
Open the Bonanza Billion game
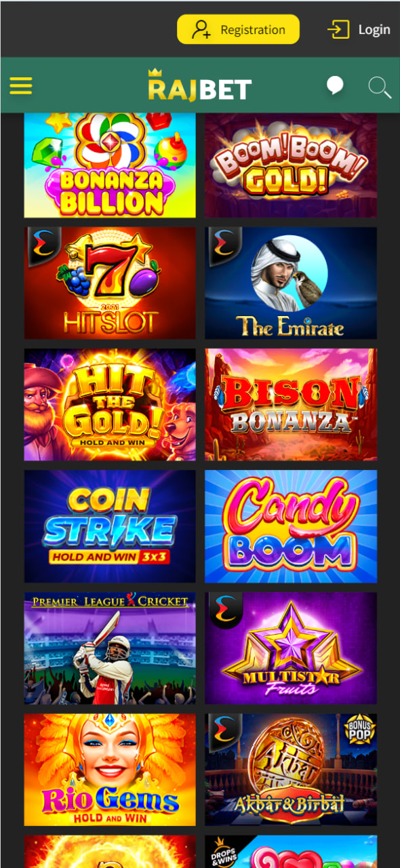110,165
